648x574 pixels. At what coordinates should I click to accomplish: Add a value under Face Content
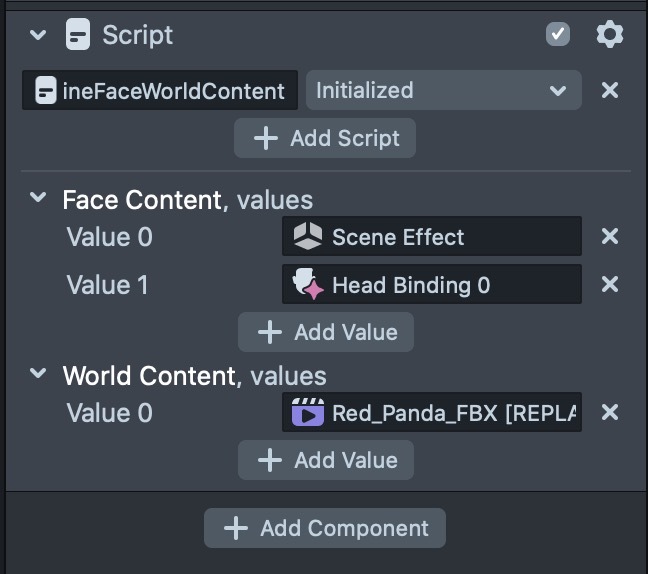tap(325, 332)
